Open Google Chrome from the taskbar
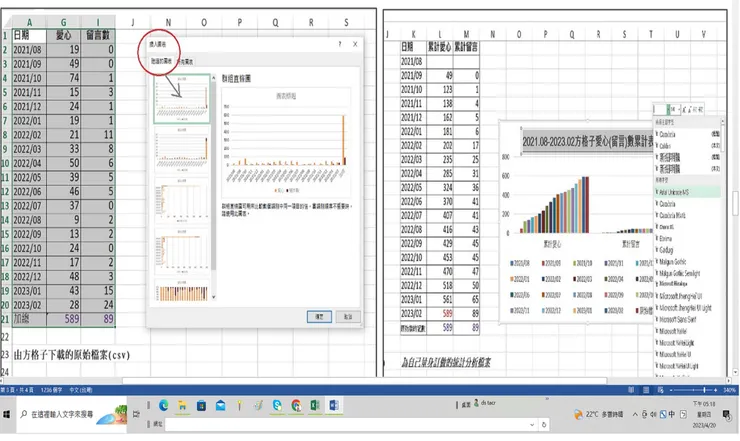740x441 pixels. (296, 405)
